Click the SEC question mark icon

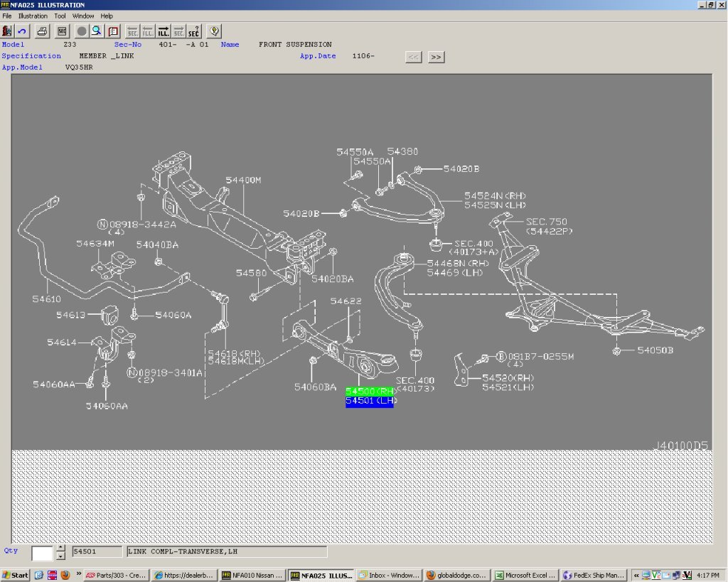tap(193, 31)
